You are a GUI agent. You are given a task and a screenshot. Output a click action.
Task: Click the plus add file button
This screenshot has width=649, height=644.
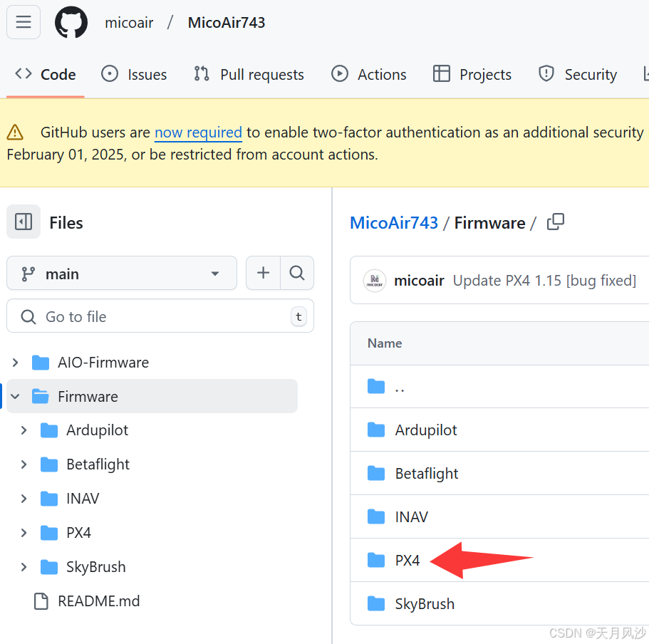tap(264, 273)
